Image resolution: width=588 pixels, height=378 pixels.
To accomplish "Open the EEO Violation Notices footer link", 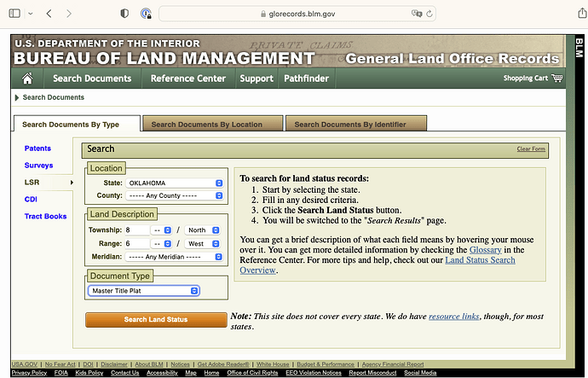I will pyautogui.click(x=314, y=373).
